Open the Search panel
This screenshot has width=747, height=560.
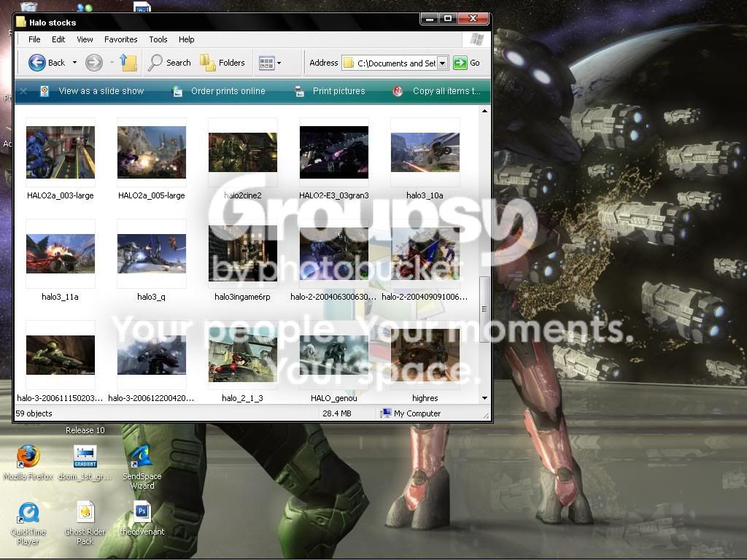(169, 63)
